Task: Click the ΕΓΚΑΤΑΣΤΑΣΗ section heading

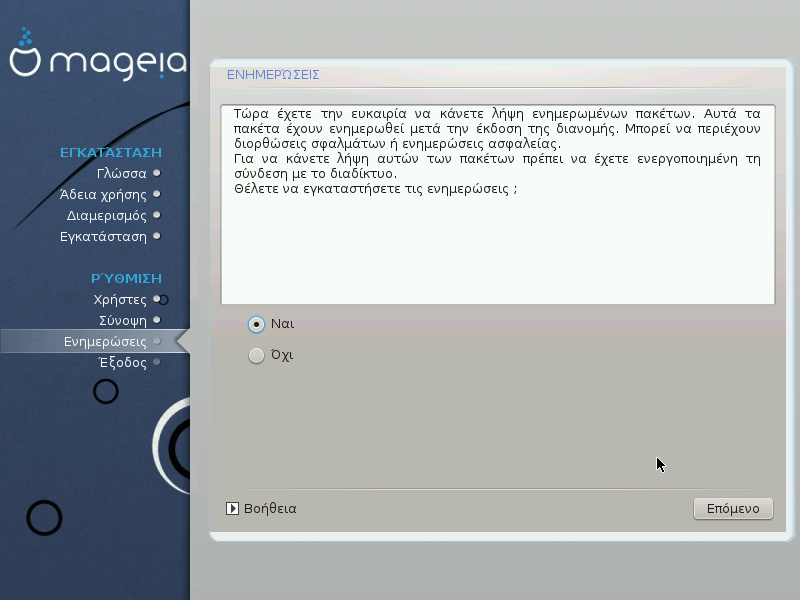Action: pos(111,153)
